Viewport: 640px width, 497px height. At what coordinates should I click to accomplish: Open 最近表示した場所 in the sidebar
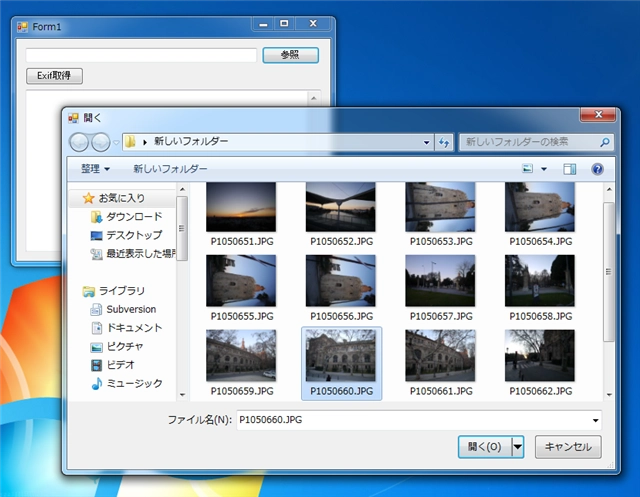coord(140,254)
